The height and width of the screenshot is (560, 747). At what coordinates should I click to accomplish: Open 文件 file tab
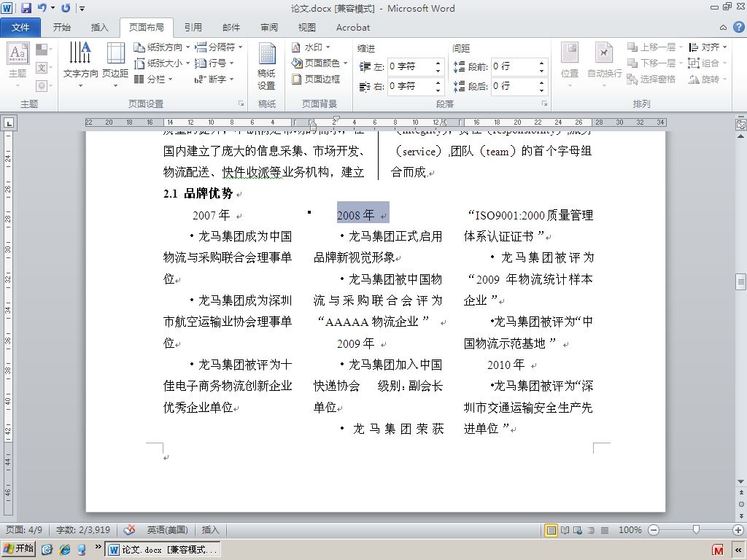20,28
